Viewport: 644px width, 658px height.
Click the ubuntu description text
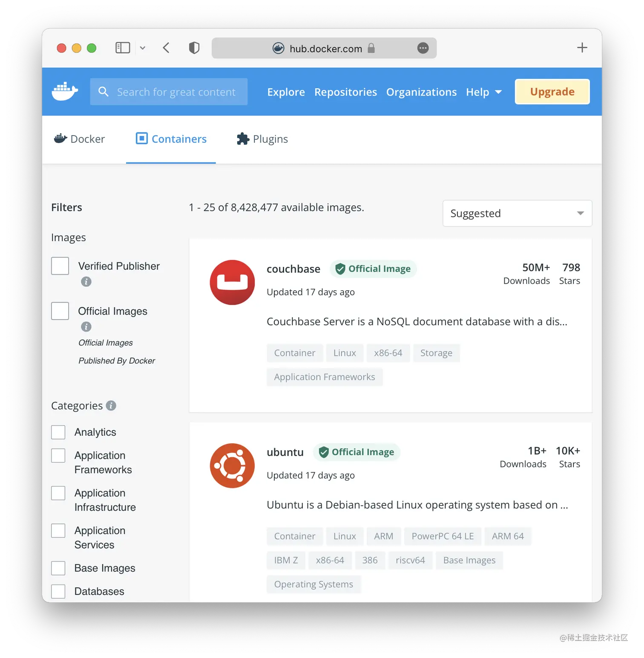pos(417,505)
